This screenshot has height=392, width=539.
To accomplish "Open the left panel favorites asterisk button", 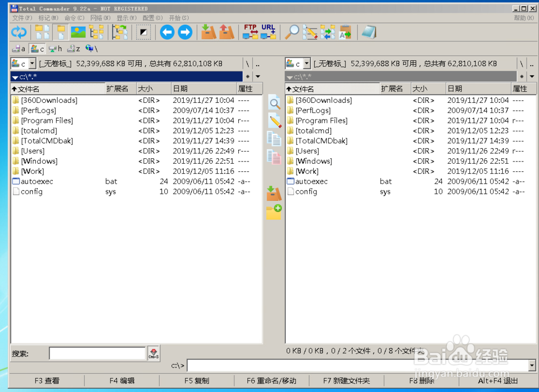I will coord(248,76).
